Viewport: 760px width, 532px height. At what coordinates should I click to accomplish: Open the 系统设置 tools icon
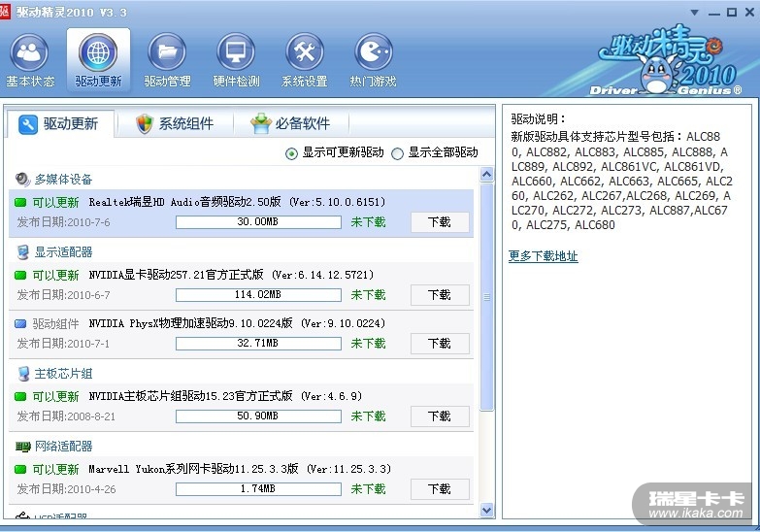(305, 51)
